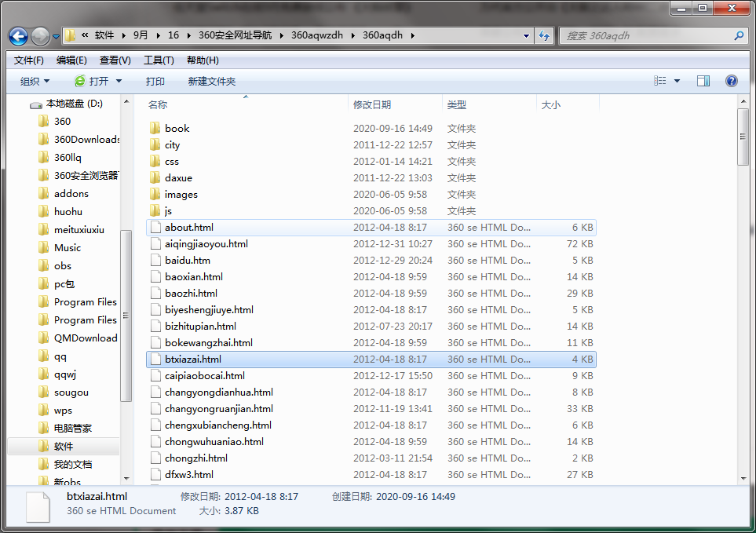The width and height of the screenshot is (756, 533).
Task: Select aiqingjiaoyou.html file name
Action: (206, 244)
